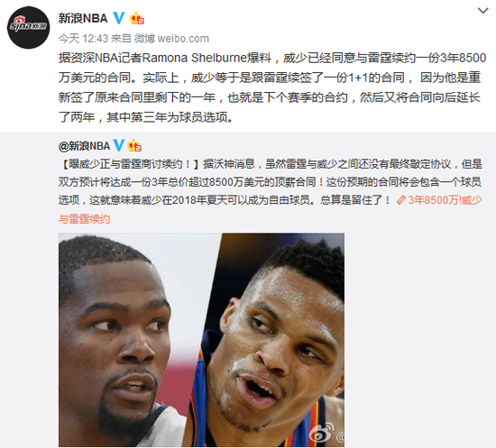Enlarge the two-player photo thumbnail

201,340
